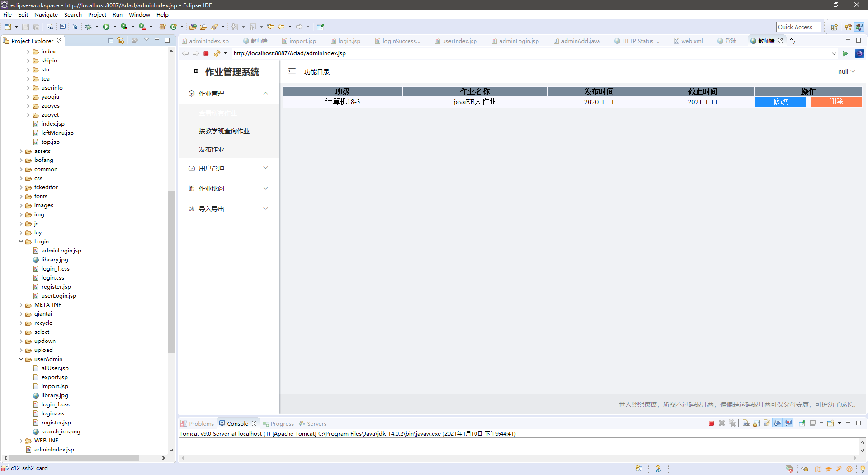Image resolution: width=868 pixels, height=475 pixels.
Task: Collapse the userAdmin folder
Action: pos(21,359)
